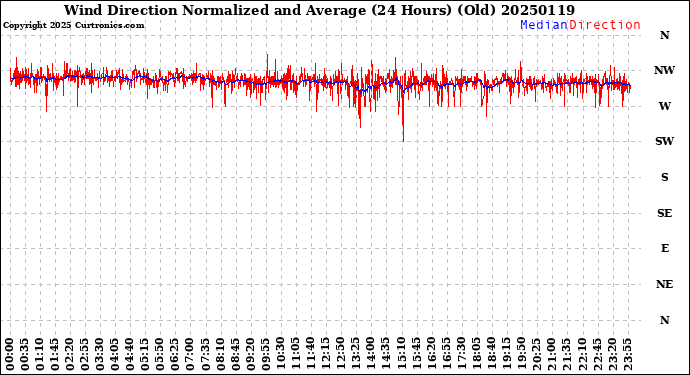Click the blue Median legend label
The width and height of the screenshot is (690, 375).
544,25
